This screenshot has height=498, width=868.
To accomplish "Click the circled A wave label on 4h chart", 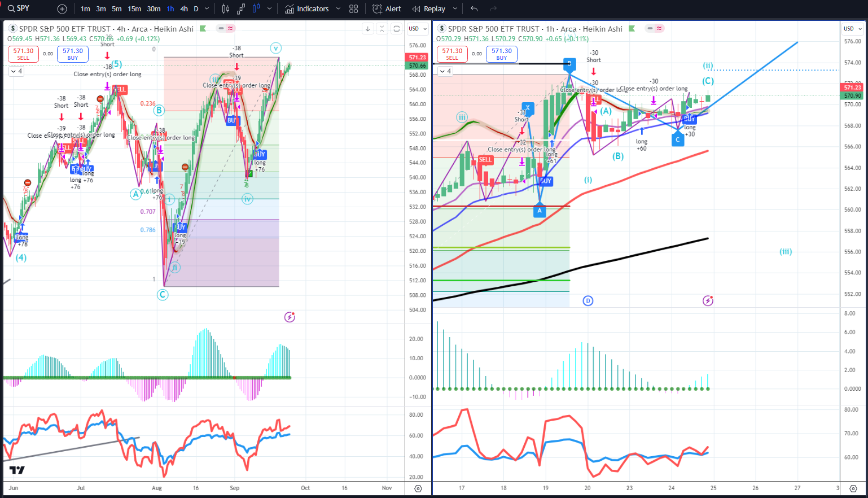I will pyautogui.click(x=135, y=194).
